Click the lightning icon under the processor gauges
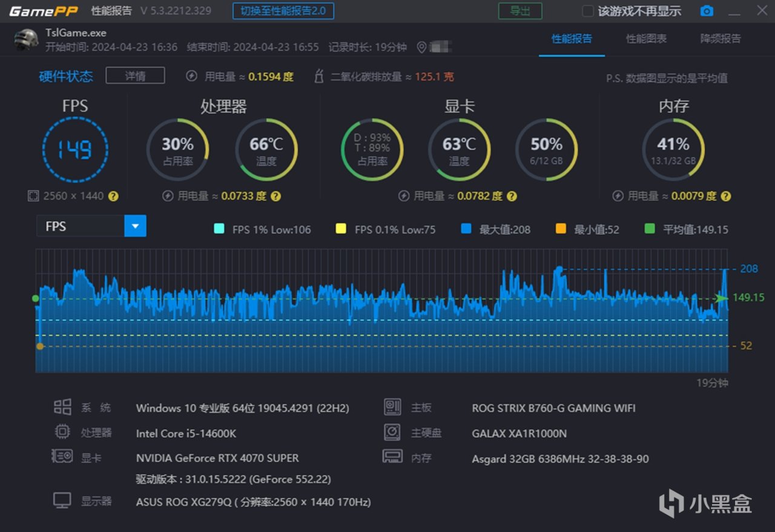The image size is (775, 532). pyautogui.click(x=168, y=196)
